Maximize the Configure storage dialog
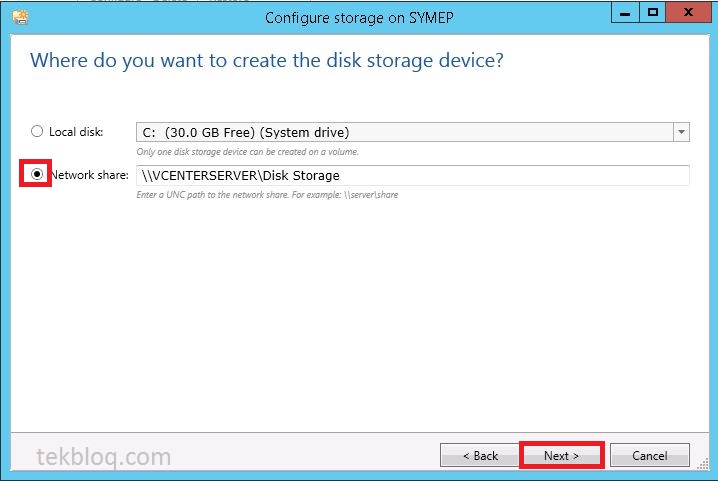This screenshot has height=481, width=718. click(x=653, y=12)
